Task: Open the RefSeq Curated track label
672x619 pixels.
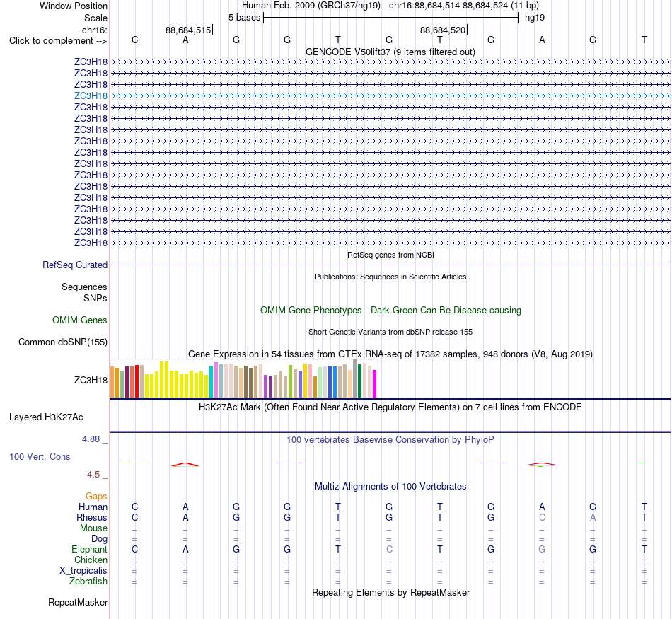Action: (x=75, y=265)
